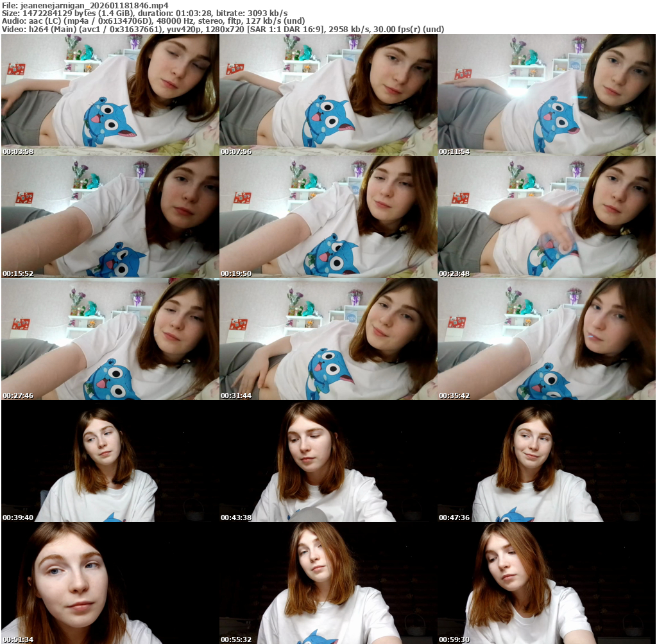Select the frame stamped 00:55:32
657x644 pixels.
pyautogui.click(x=328, y=583)
